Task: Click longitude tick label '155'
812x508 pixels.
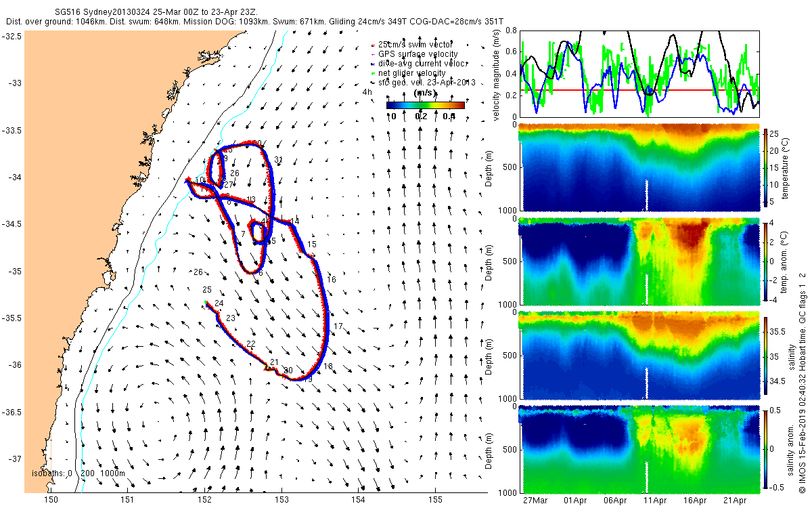Action: [x=435, y=500]
